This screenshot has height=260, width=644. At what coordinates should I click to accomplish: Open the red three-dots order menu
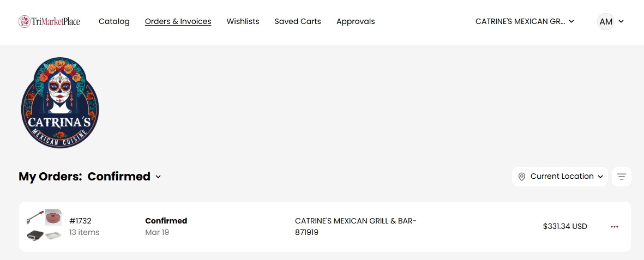615,227
